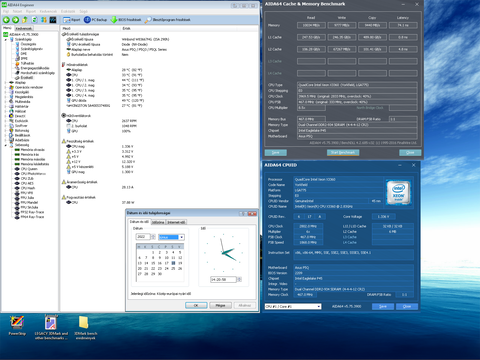Select Memória késleltetés benchmark in the tree

click(35, 164)
